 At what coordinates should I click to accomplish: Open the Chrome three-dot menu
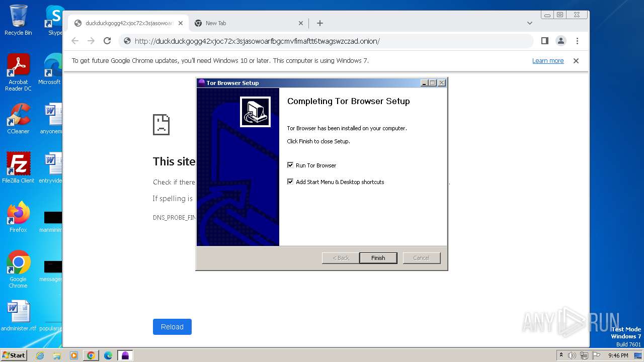tap(577, 41)
